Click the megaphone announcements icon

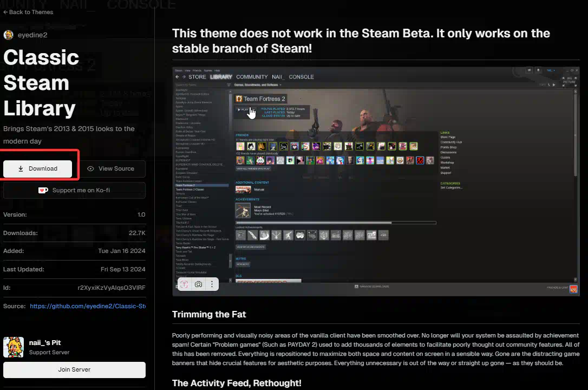[530, 70]
